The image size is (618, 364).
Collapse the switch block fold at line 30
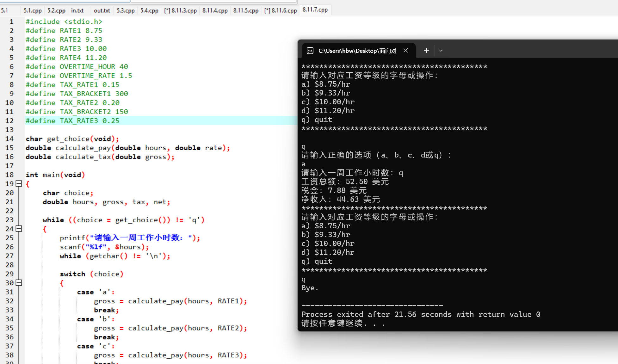click(19, 282)
